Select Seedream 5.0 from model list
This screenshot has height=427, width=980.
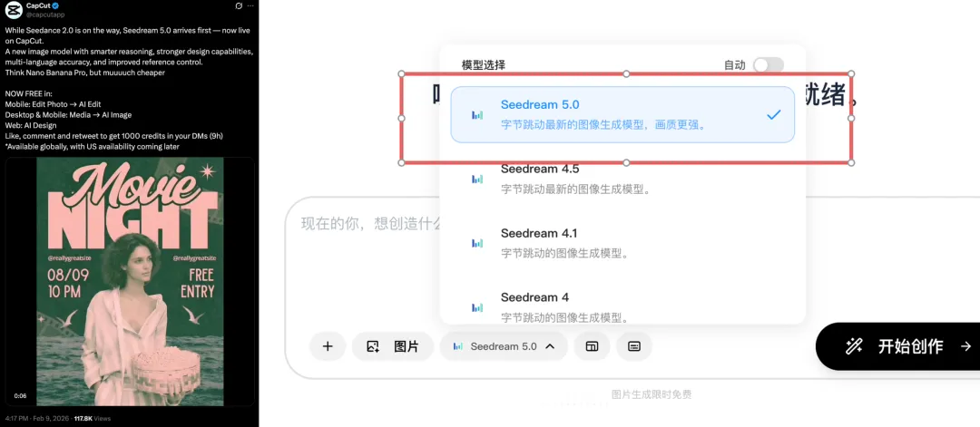(x=622, y=114)
